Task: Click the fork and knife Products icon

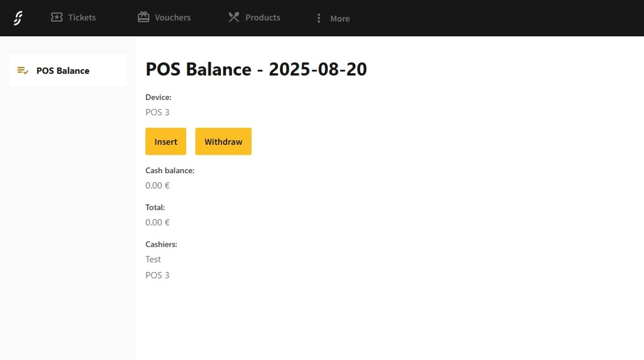Action: point(233,17)
